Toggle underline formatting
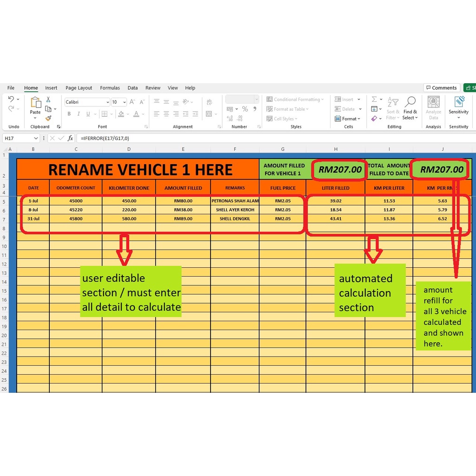476x476 pixels. 88,113
